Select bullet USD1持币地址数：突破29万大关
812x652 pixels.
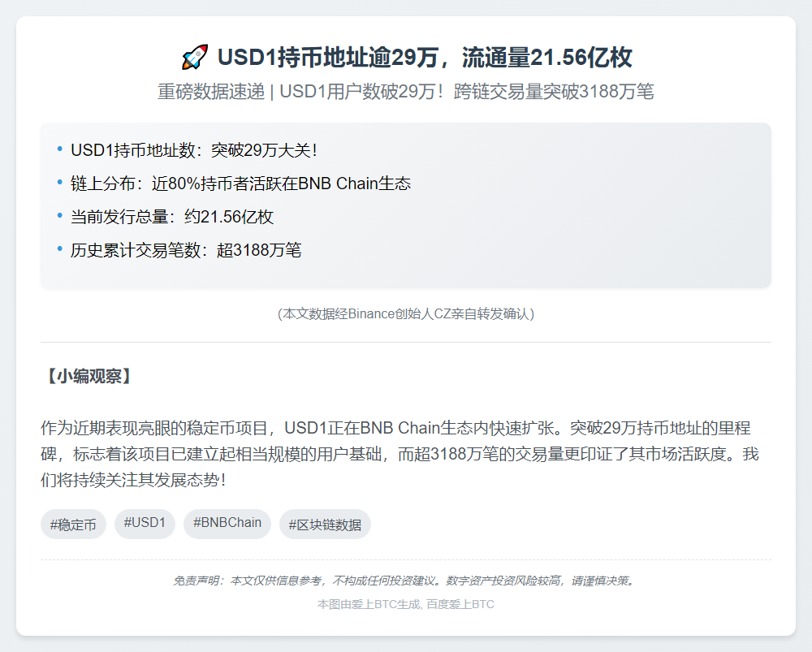(194, 150)
